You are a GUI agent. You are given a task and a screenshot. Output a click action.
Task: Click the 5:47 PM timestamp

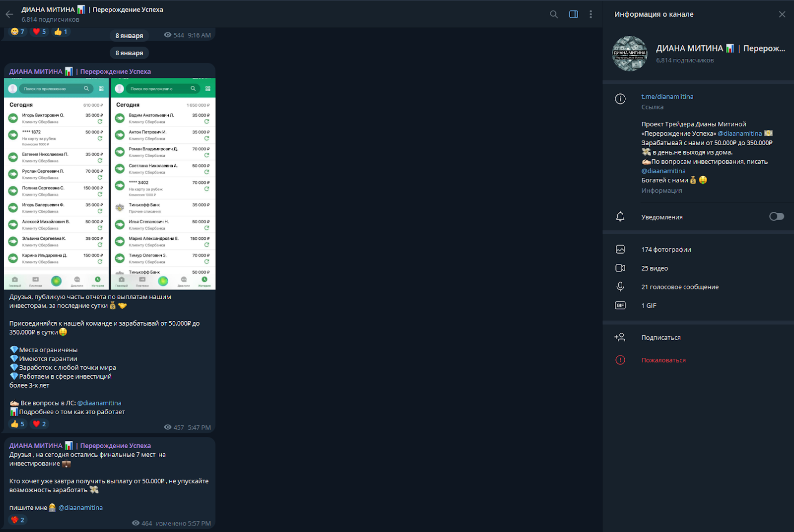(199, 427)
